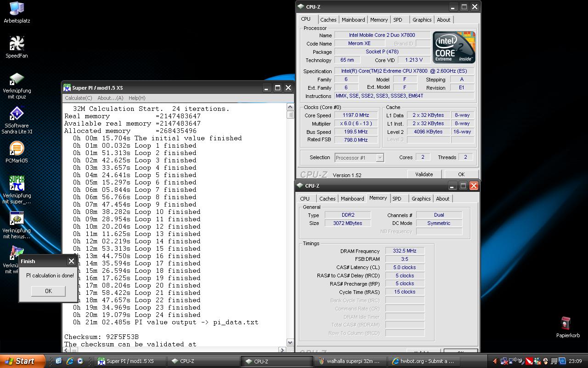
Task: Select Mainboard tab in lower CPU-Z window
Action: (352, 199)
